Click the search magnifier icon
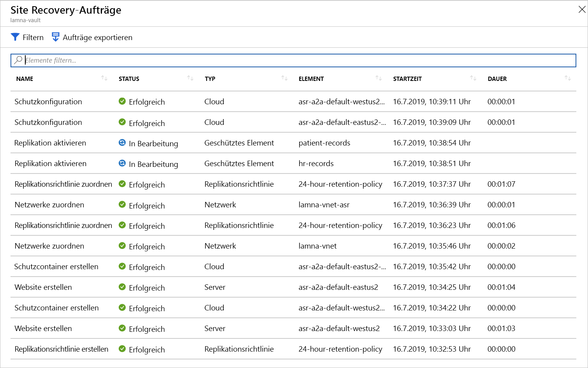 tap(18, 60)
